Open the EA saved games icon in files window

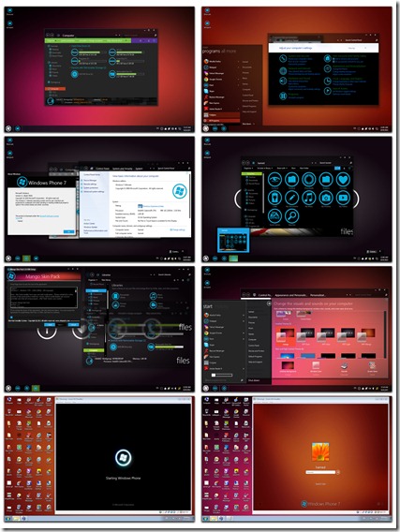pyautogui.click(x=274, y=216)
